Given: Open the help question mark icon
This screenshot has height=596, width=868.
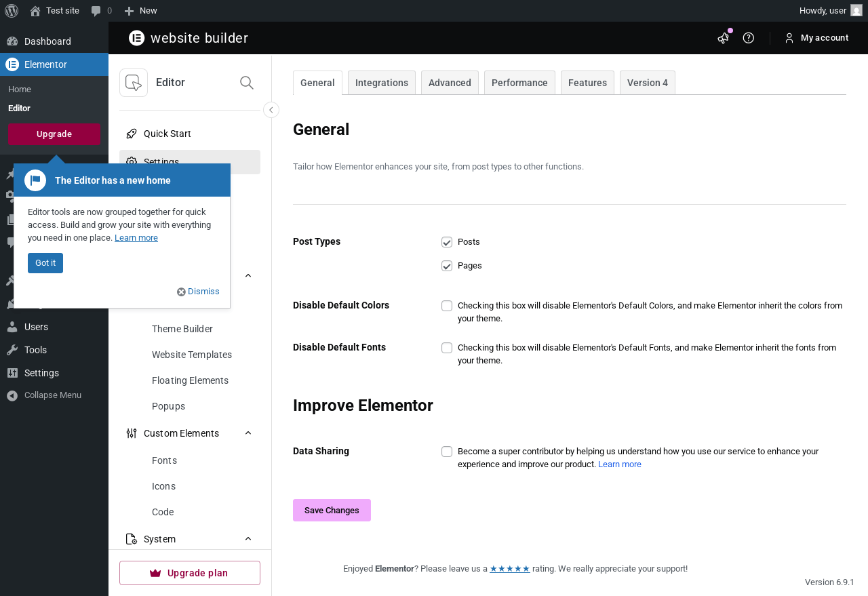Looking at the screenshot, I should (x=749, y=38).
